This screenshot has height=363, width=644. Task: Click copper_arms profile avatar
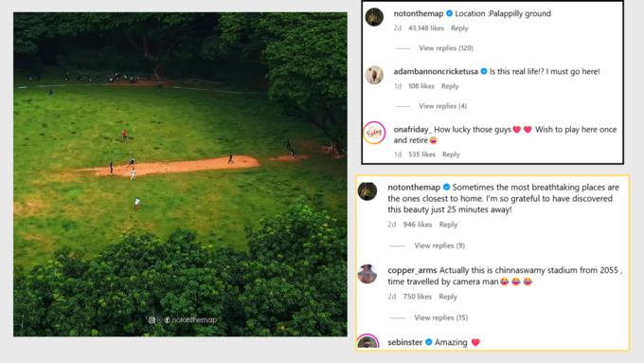coord(367,274)
